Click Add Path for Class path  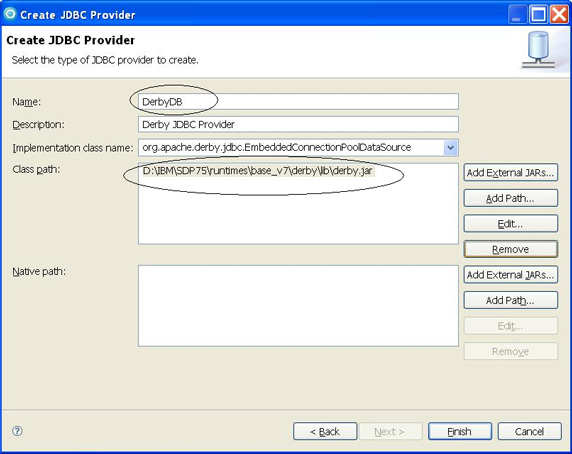(511, 198)
